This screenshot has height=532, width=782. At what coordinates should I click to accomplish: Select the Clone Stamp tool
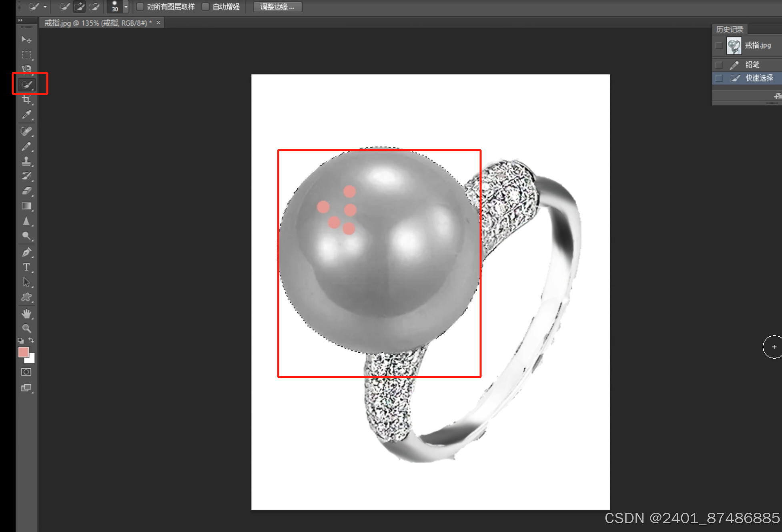(x=26, y=161)
